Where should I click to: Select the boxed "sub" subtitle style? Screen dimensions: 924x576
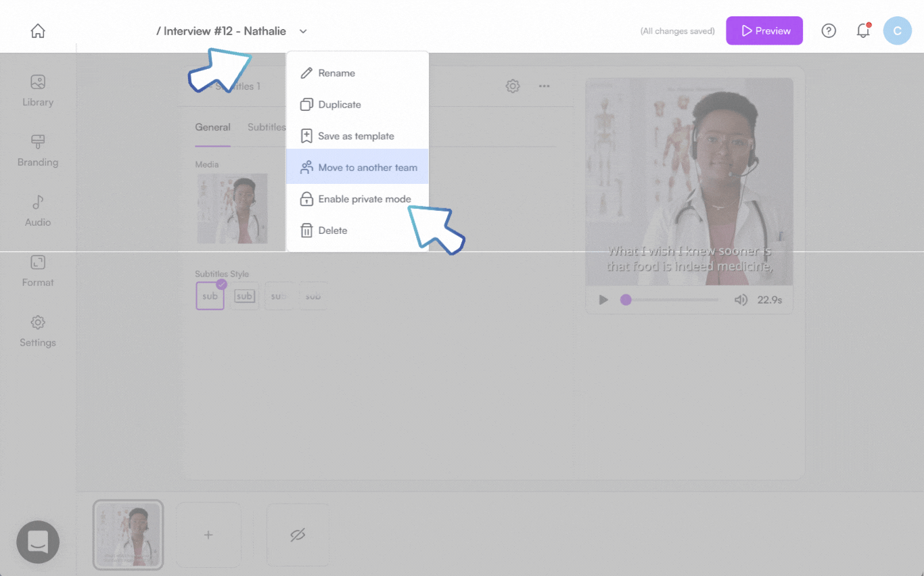pos(245,296)
